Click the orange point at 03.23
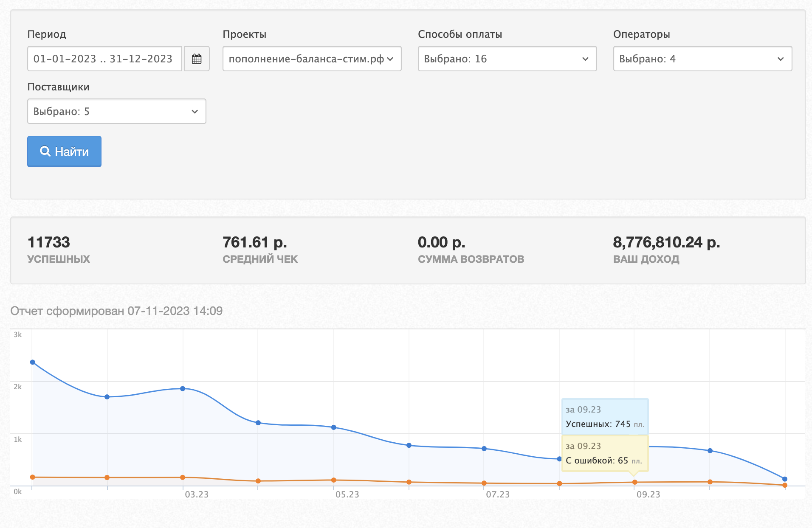This screenshot has height=528, width=812. click(x=183, y=477)
